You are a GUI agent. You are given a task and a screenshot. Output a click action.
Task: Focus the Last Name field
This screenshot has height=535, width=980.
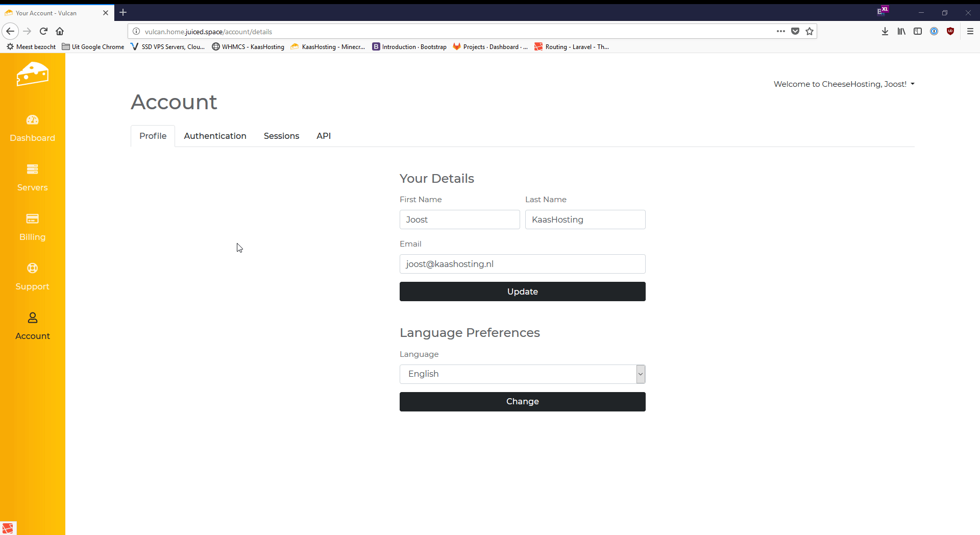(585, 220)
